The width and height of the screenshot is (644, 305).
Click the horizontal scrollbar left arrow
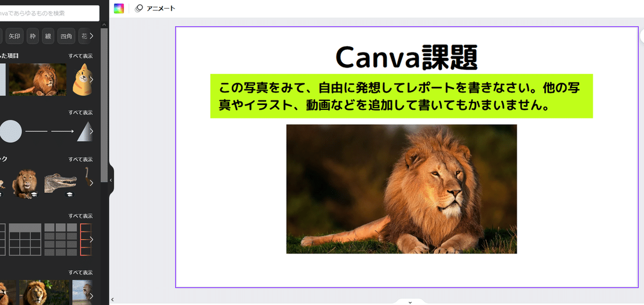coord(112,299)
